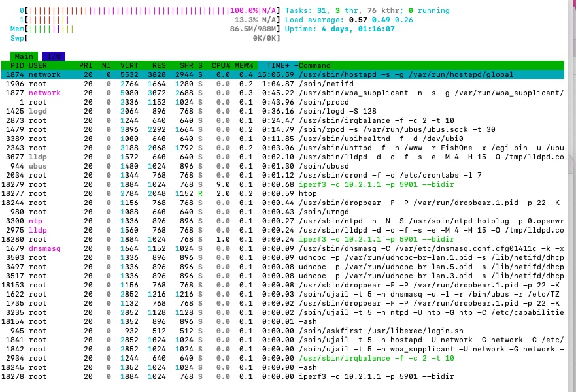Screen dimensions: 576x392
Task: Select the /sbin/procd process row
Action: click(x=282, y=102)
